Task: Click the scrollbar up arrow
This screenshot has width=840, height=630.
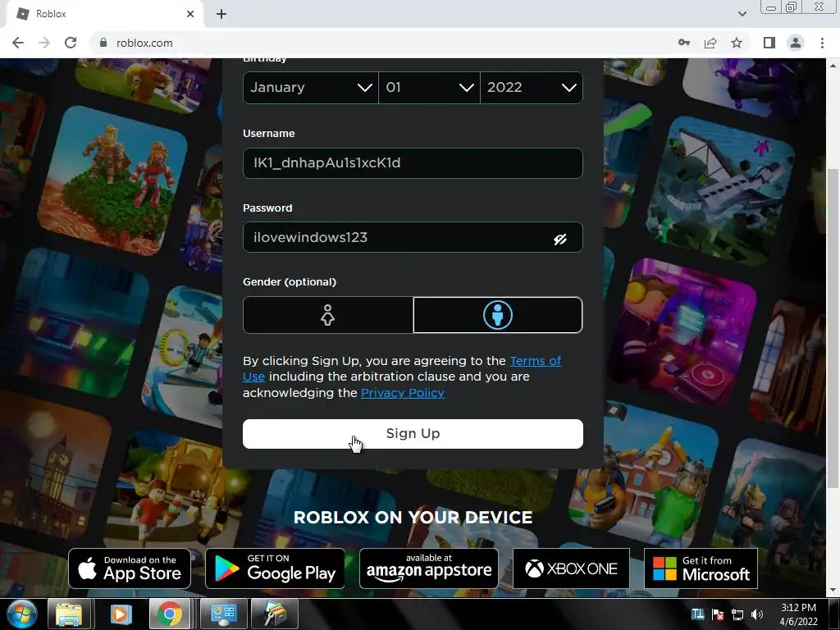Action: click(x=833, y=66)
